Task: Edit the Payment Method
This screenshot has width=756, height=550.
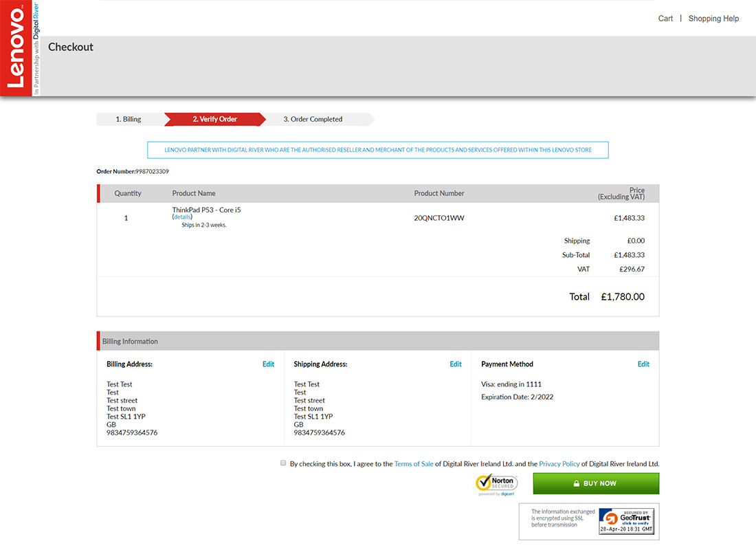Action: click(x=643, y=364)
